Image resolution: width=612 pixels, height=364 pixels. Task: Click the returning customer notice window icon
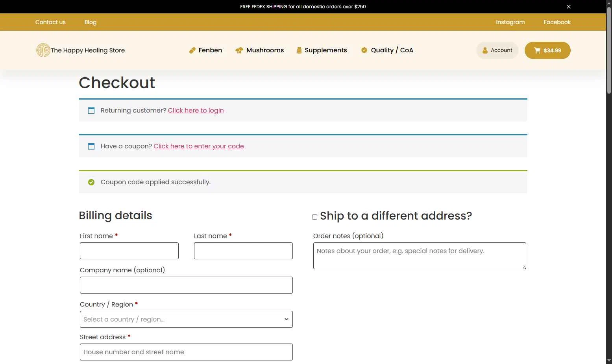pyautogui.click(x=91, y=111)
